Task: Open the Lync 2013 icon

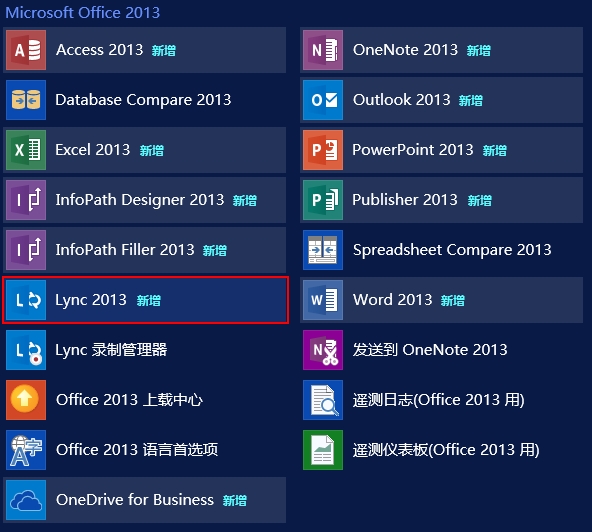Action: tap(26, 300)
